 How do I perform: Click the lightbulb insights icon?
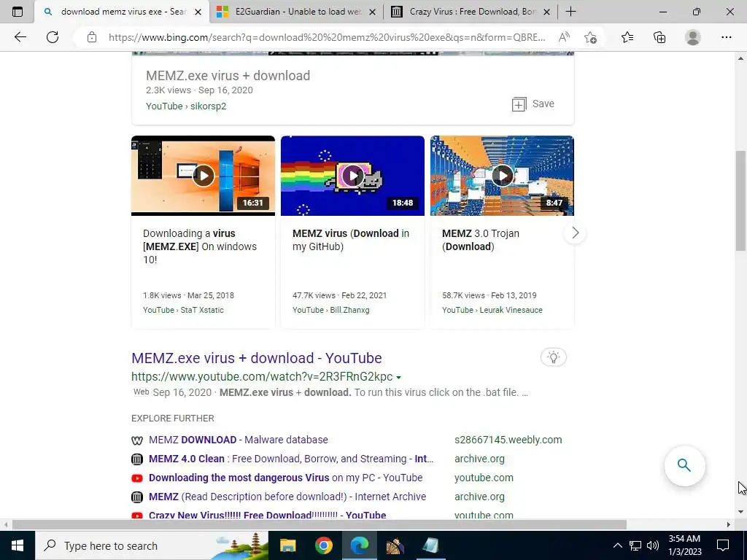pos(554,357)
